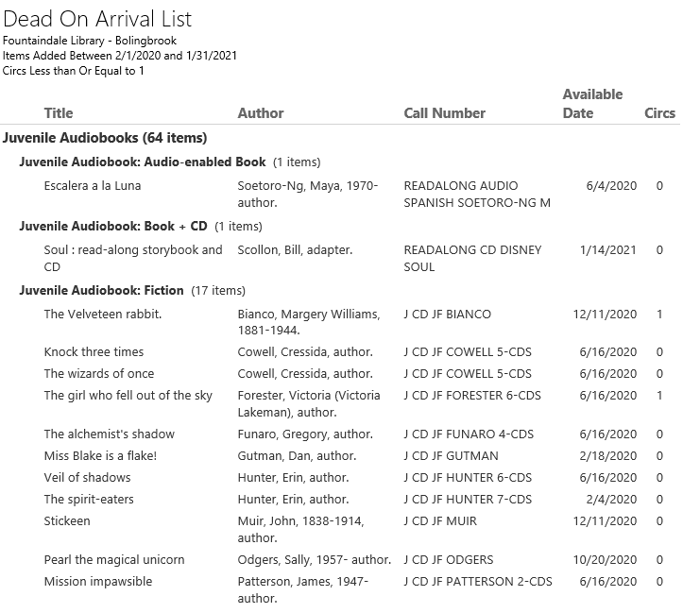The width and height of the screenshot is (700, 613).
Task: Toggle the Juvenile Audiobook: Fiction subgroup
Action: point(102,291)
